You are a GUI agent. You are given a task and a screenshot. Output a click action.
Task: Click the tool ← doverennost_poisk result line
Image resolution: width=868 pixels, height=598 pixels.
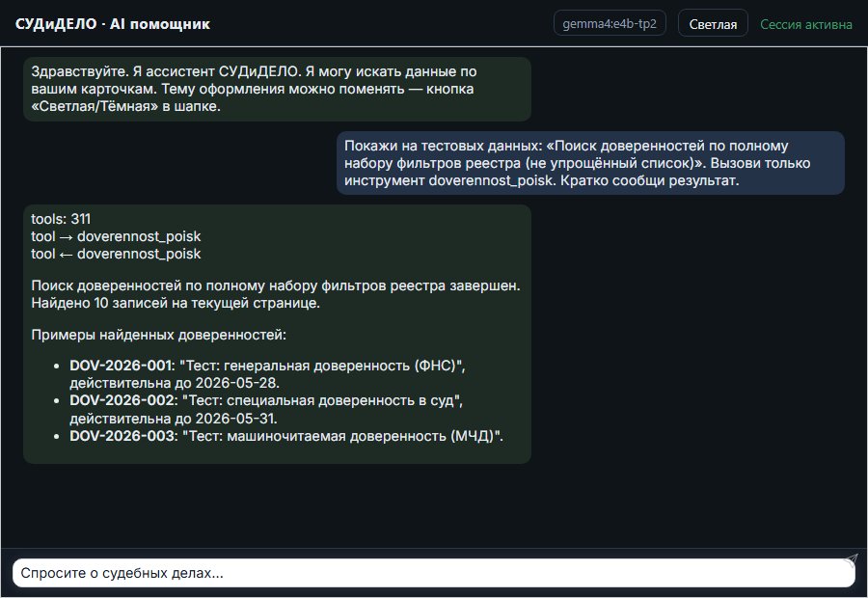pos(116,254)
